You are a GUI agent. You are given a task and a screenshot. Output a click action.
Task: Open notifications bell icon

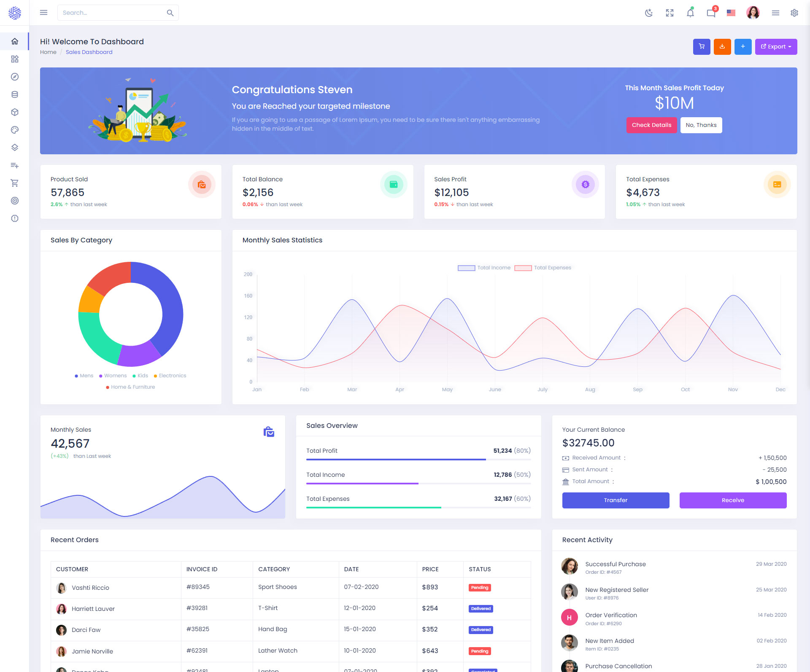point(690,13)
